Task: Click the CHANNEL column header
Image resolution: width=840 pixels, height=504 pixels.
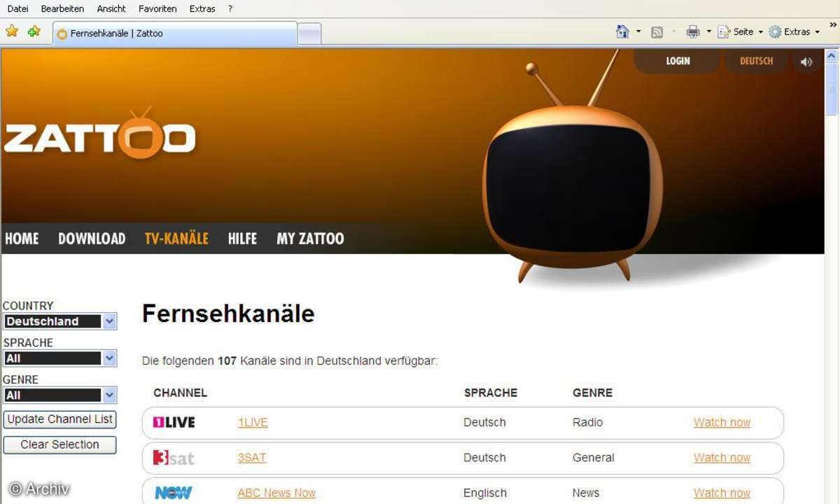Action: pyautogui.click(x=181, y=393)
